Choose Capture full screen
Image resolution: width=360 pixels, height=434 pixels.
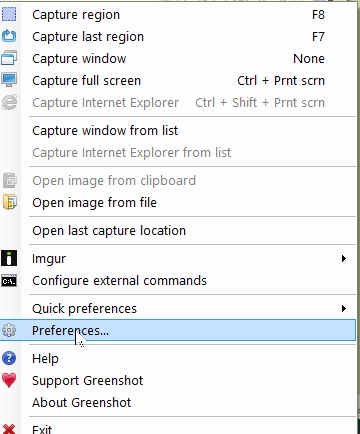pos(178,81)
